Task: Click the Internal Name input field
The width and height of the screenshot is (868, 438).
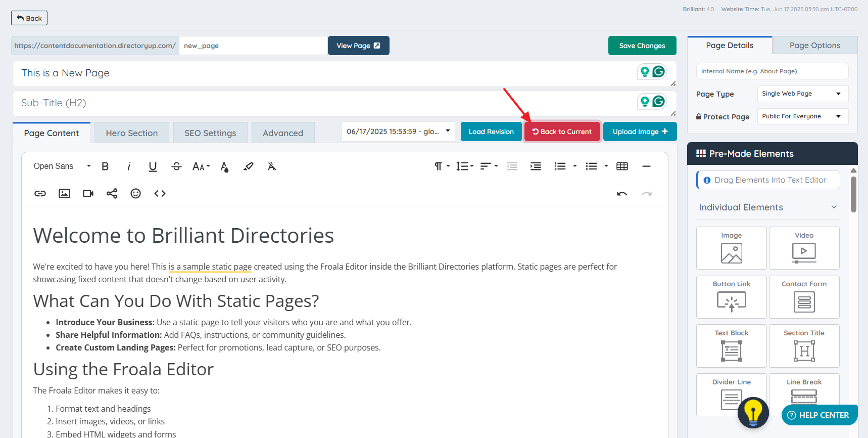Action: pos(772,71)
